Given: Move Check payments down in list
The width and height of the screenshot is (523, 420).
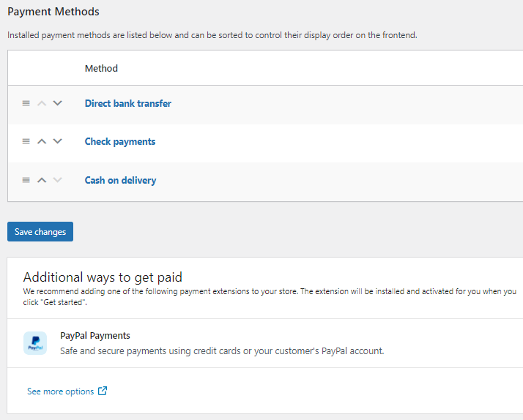Looking at the screenshot, I should pyautogui.click(x=58, y=141).
